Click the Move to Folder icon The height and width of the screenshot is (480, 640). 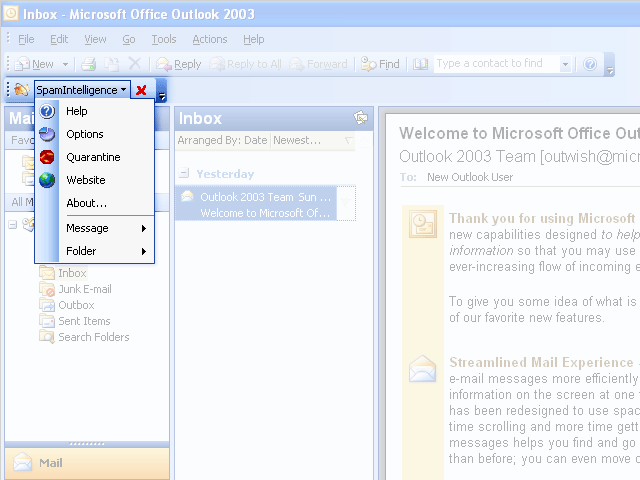pyautogui.click(x=111, y=64)
